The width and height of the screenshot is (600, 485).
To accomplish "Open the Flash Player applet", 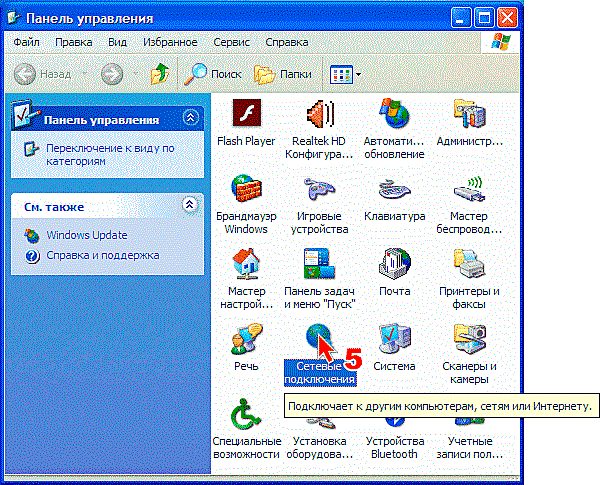I will pyautogui.click(x=247, y=113).
